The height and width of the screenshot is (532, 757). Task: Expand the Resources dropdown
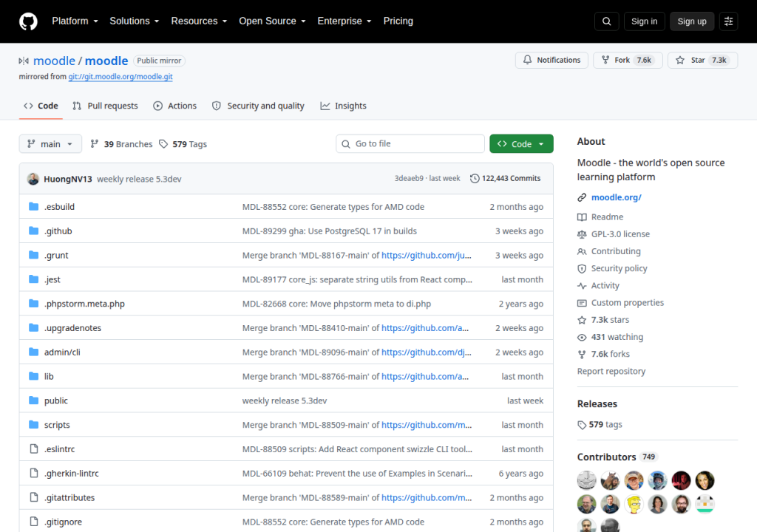199,21
